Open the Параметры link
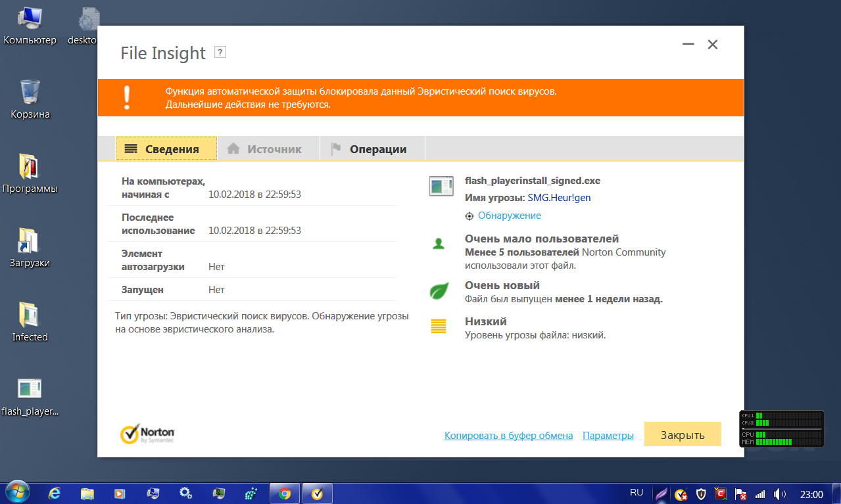The height and width of the screenshot is (504, 841). (x=608, y=436)
